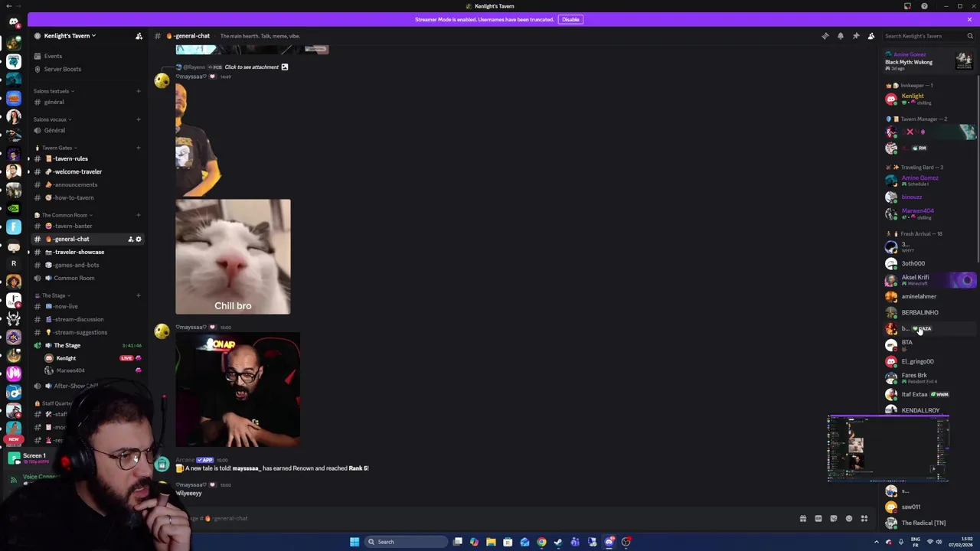Open File Explorer from the taskbar
The height and width of the screenshot is (551, 980).
491,542
